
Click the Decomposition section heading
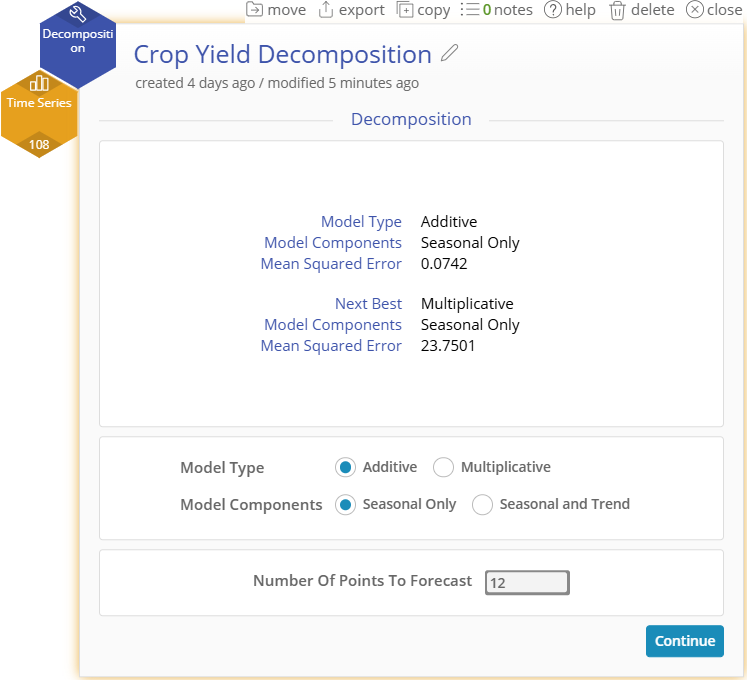[x=411, y=119]
